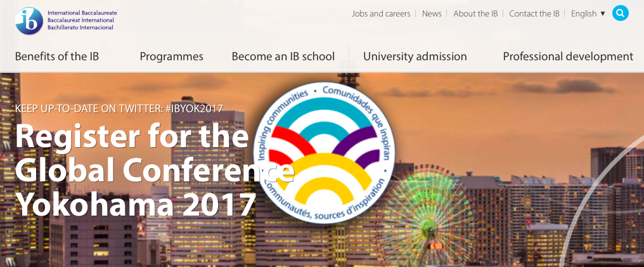644x267 pixels.
Task: Open Benefits of the IB menu
Action: (57, 56)
